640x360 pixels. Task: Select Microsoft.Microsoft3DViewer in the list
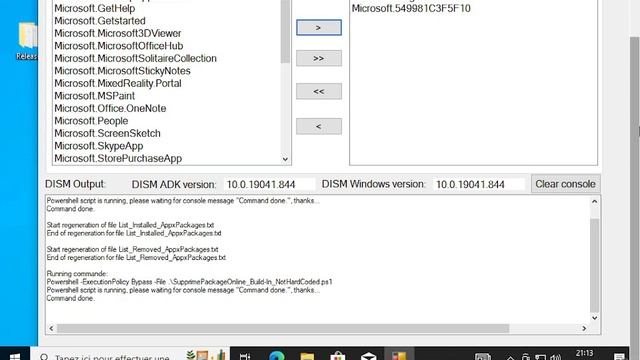(118, 33)
